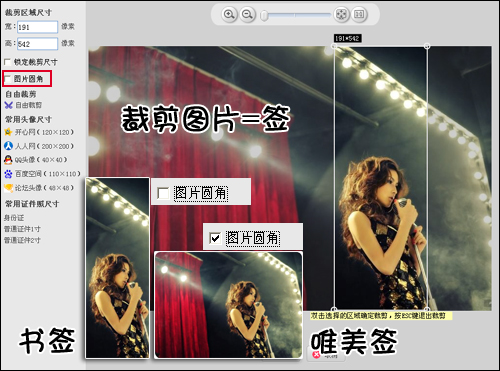The width and height of the screenshot is (500, 371).
Task: Pick the 百度空间 paw icon preset
Action: pos(8,174)
